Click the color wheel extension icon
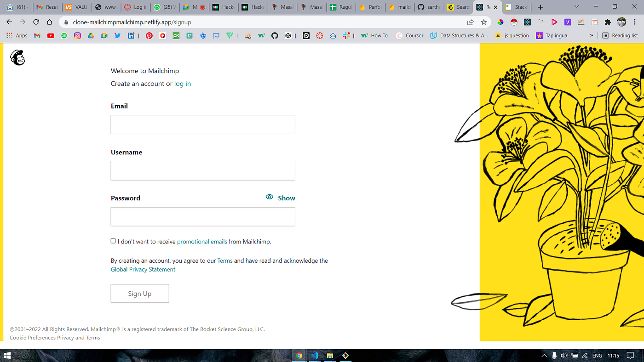Screen dimensions: 644x362 [x=500, y=22]
